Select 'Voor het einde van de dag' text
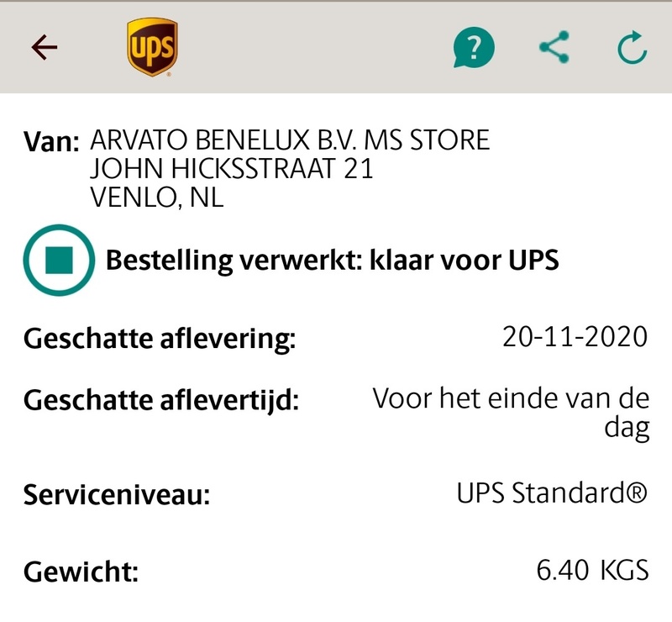 (x=511, y=412)
